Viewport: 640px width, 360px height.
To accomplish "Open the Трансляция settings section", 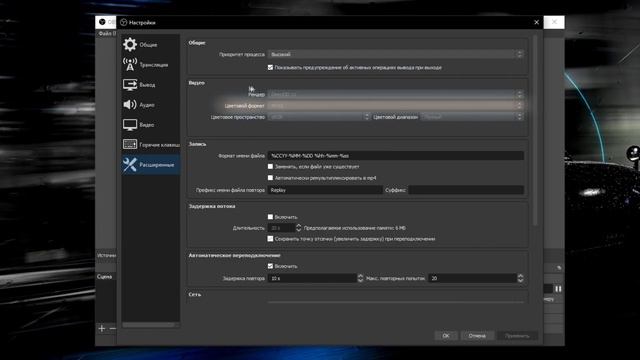I will click(150, 64).
